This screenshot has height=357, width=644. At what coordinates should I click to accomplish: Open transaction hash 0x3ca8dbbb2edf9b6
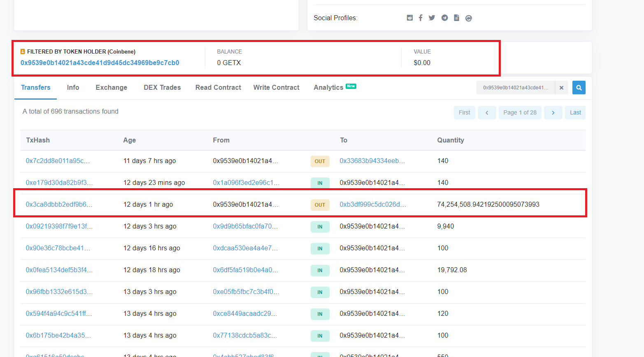tap(59, 205)
